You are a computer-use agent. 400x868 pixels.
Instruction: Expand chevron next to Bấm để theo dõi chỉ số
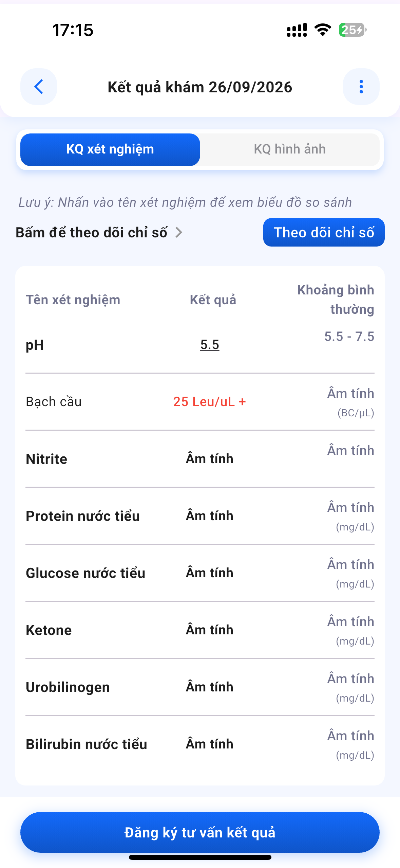(179, 233)
